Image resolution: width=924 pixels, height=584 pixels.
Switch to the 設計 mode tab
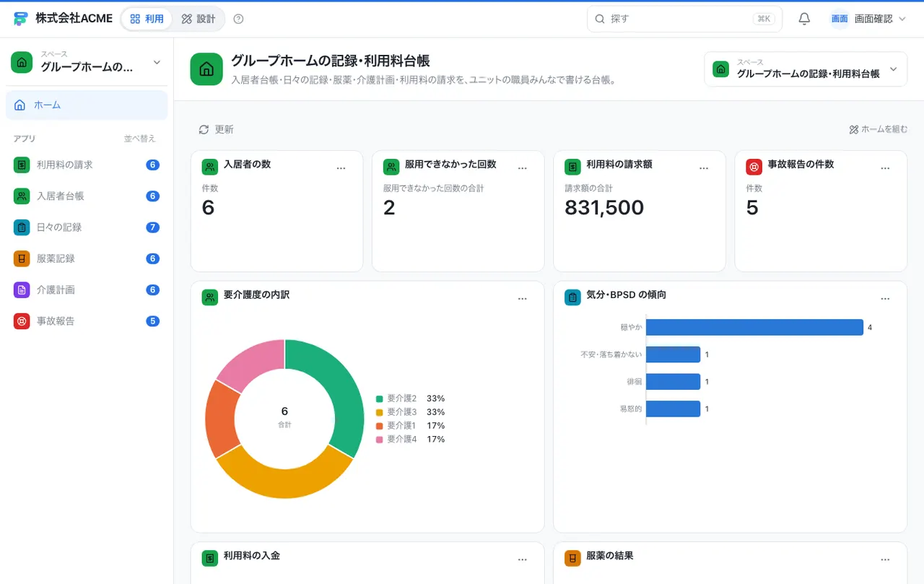pos(199,19)
